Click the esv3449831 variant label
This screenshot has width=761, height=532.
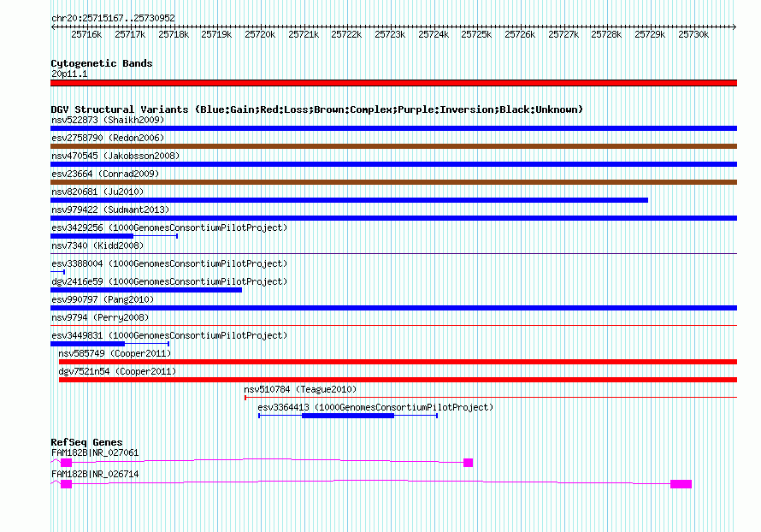169,335
